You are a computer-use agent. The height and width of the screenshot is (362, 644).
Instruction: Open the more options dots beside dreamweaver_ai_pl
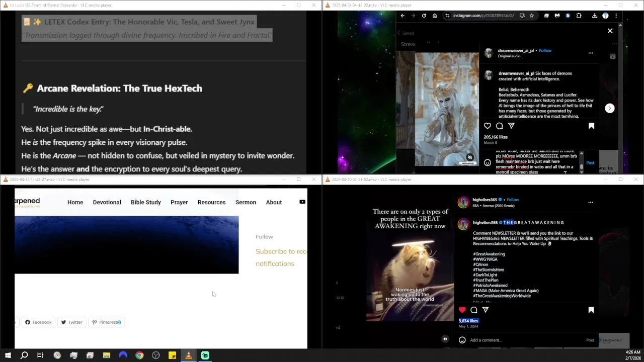(591, 53)
